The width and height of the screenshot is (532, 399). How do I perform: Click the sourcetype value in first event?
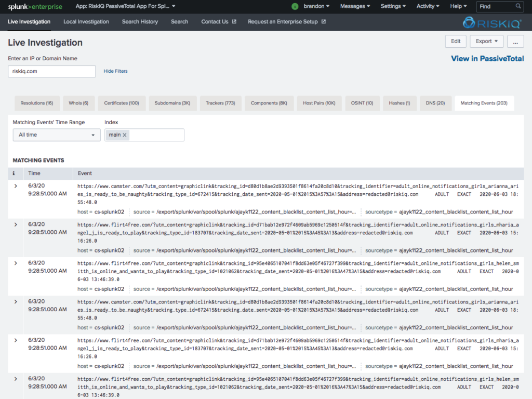click(456, 212)
